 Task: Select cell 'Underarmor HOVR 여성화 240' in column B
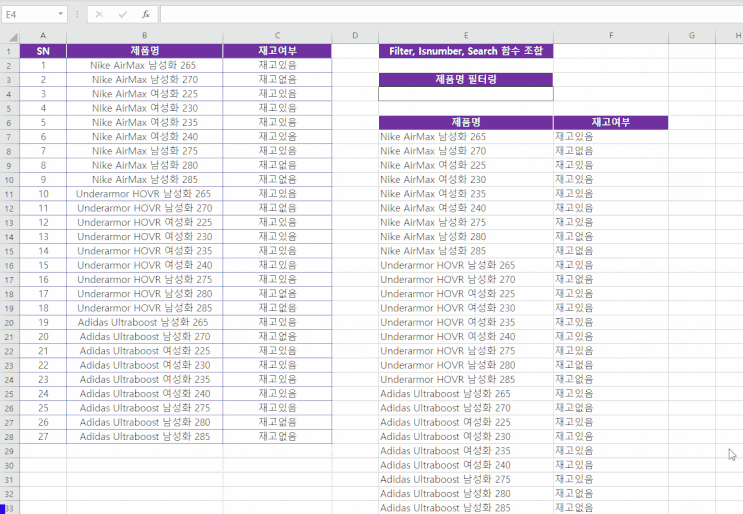(145, 265)
